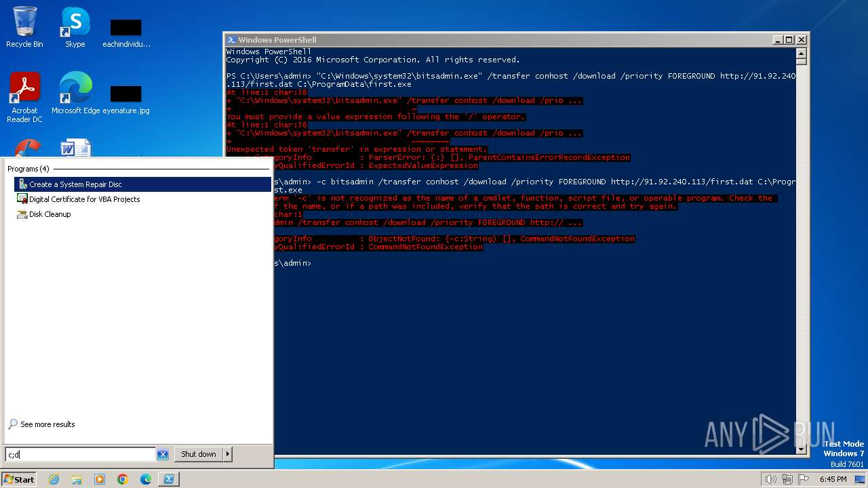Click the ExpectedValueExpression error text

pos(423,165)
